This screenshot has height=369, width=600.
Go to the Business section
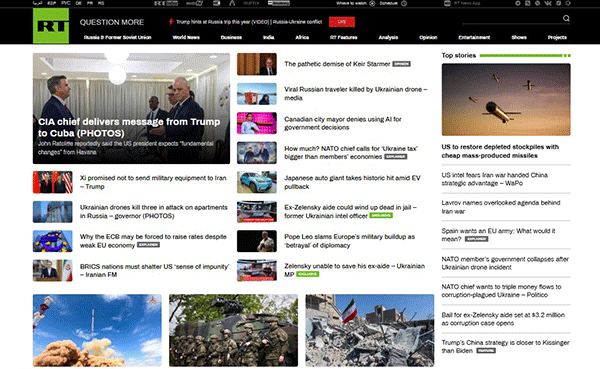coord(231,38)
